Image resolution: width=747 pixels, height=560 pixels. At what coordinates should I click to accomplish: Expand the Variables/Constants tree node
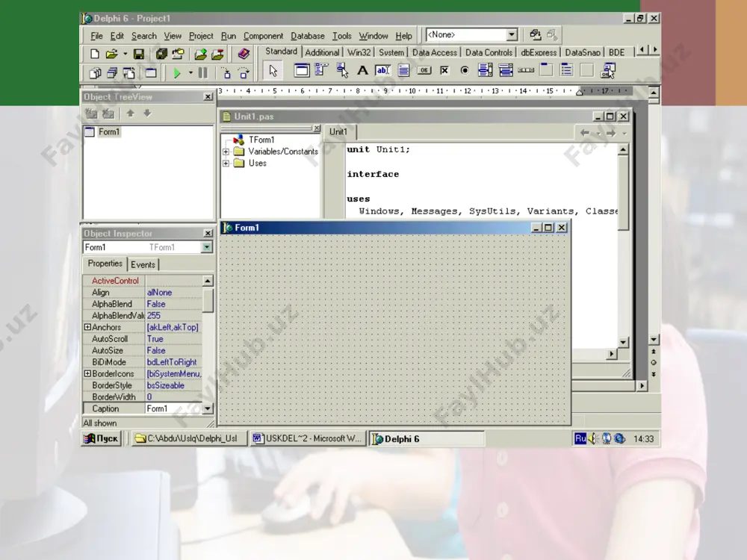click(226, 152)
